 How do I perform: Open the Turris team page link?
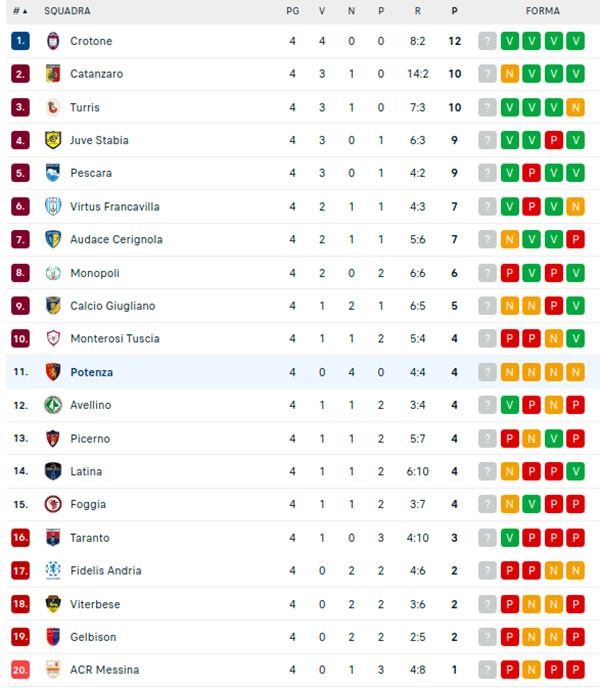85,107
